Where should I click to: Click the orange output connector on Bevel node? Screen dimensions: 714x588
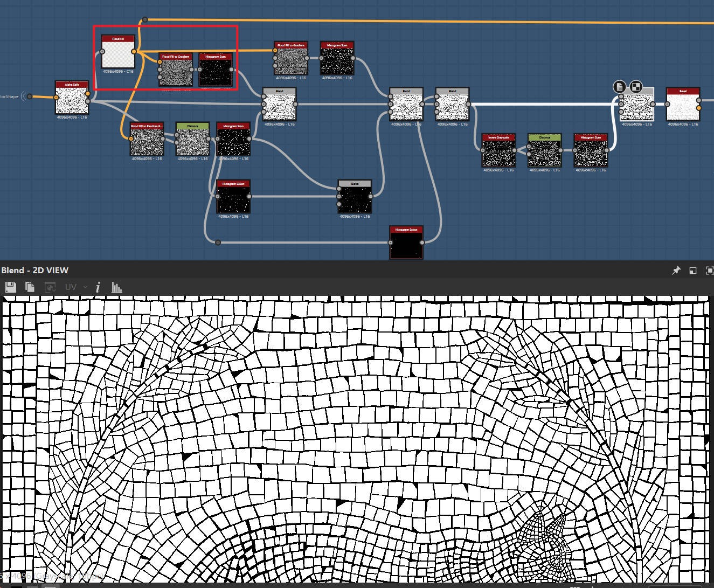tap(699, 108)
